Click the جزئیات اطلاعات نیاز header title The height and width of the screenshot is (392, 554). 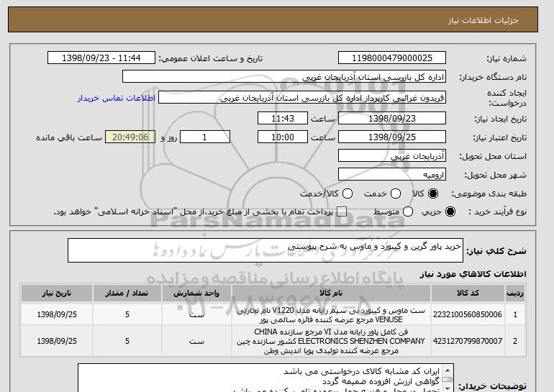(x=483, y=20)
